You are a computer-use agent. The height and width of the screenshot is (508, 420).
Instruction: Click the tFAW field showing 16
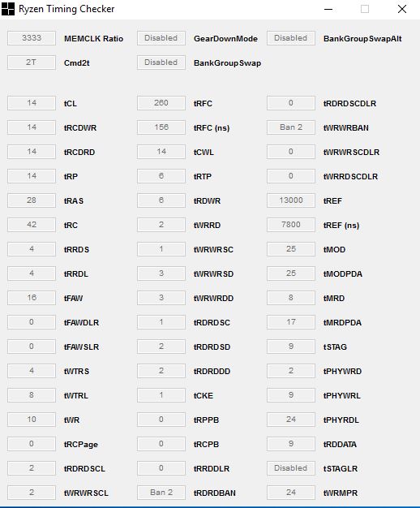pyautogui.click(x=32, y=298)
